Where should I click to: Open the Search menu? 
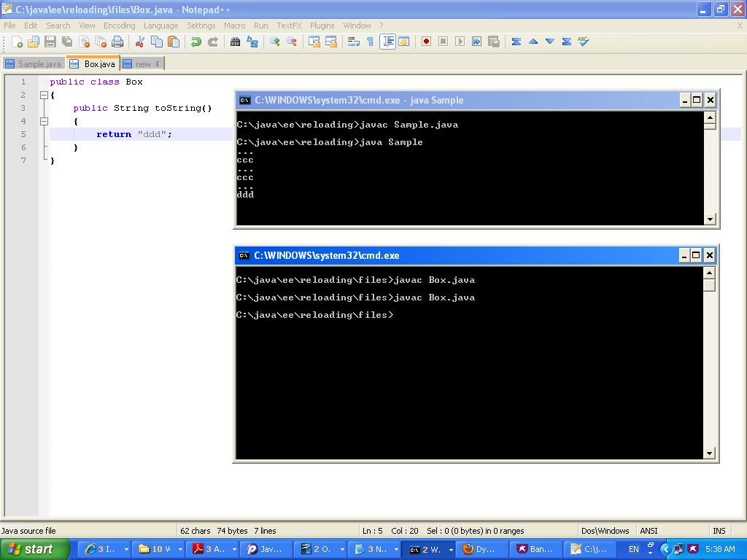58,26
